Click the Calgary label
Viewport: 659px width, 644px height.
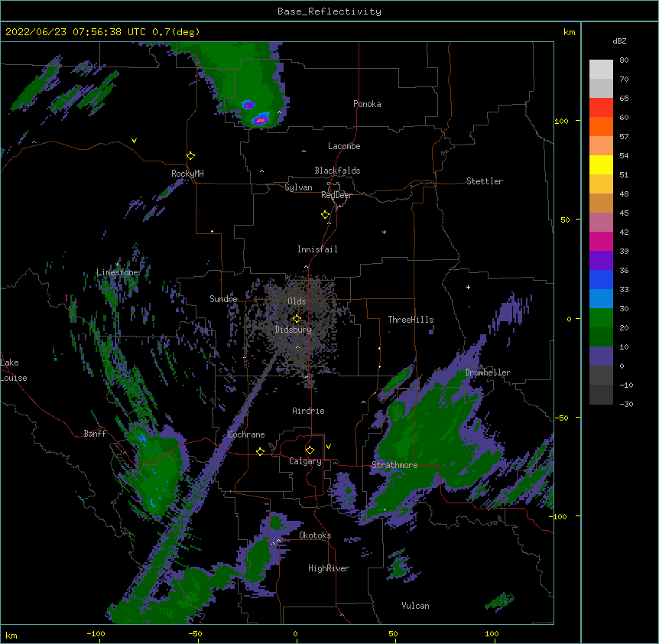click(305, 461)
